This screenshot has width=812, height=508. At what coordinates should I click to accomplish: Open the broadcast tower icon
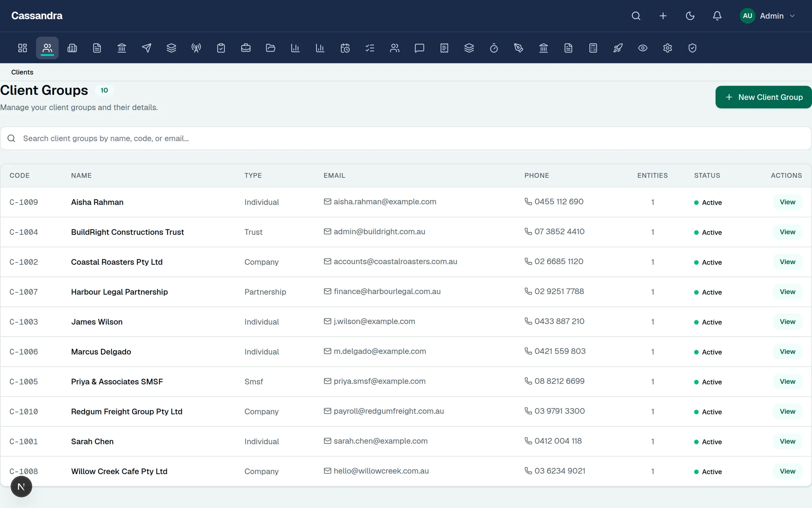click(196, 48)
